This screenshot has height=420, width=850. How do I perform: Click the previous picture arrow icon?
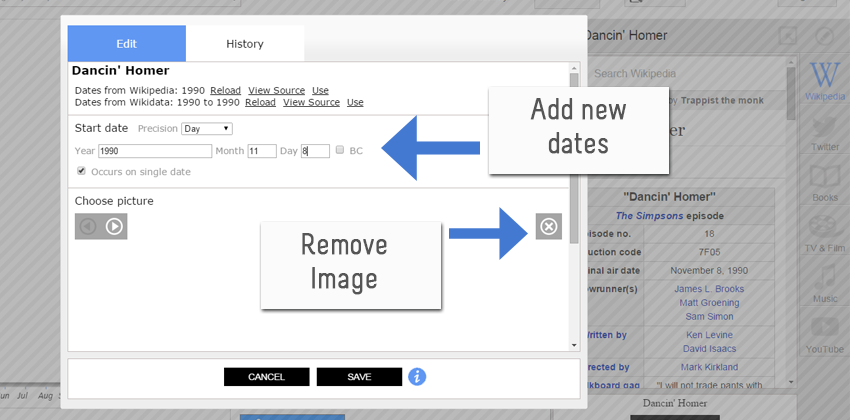click(x=88, y=227)
